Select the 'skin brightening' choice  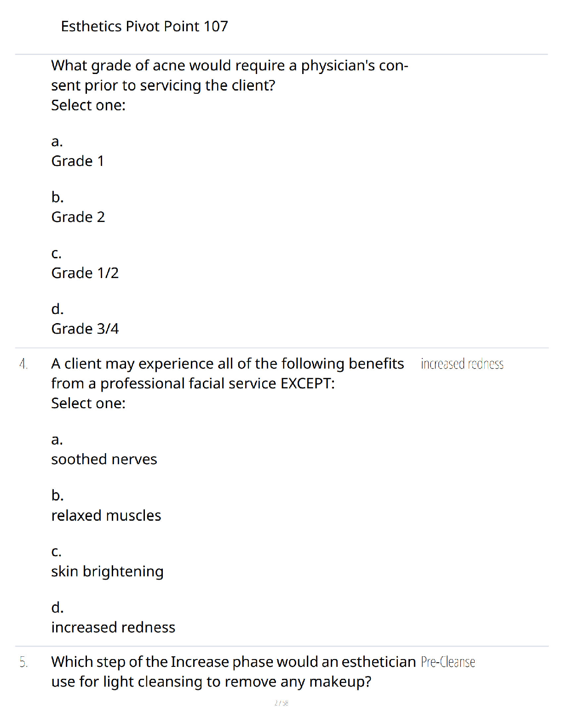click(108, 572)
